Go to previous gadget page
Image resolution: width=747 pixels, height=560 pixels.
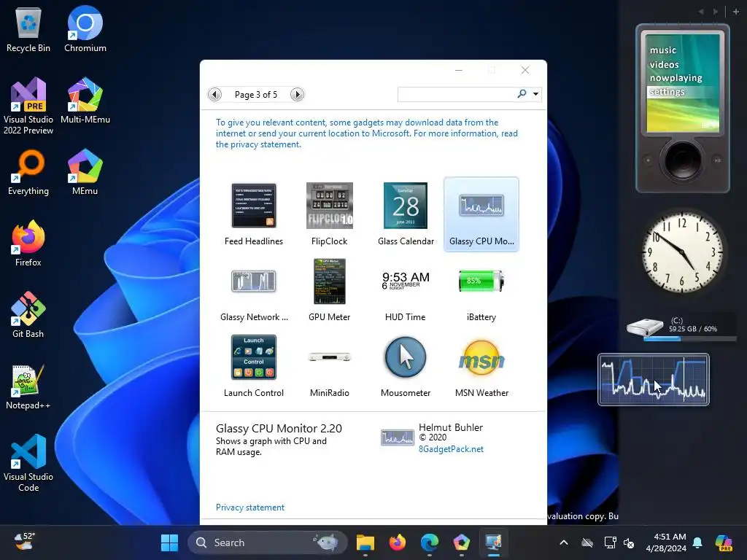coord(215,94)
